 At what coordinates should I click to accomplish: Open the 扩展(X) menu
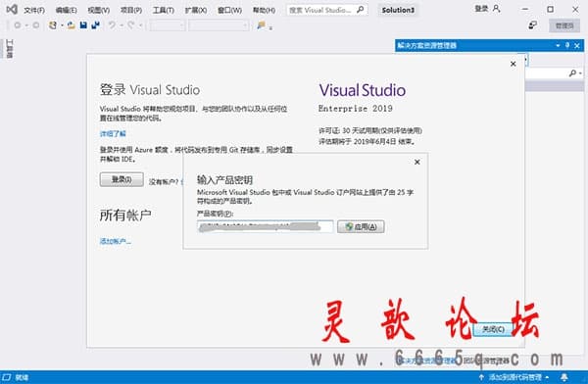pyautogui.click(x=196, y=10)
